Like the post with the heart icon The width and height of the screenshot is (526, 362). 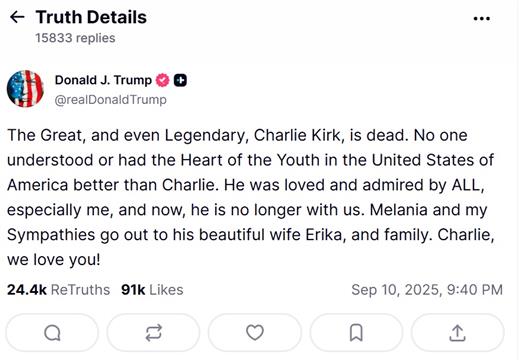click(x=255, y=333)
